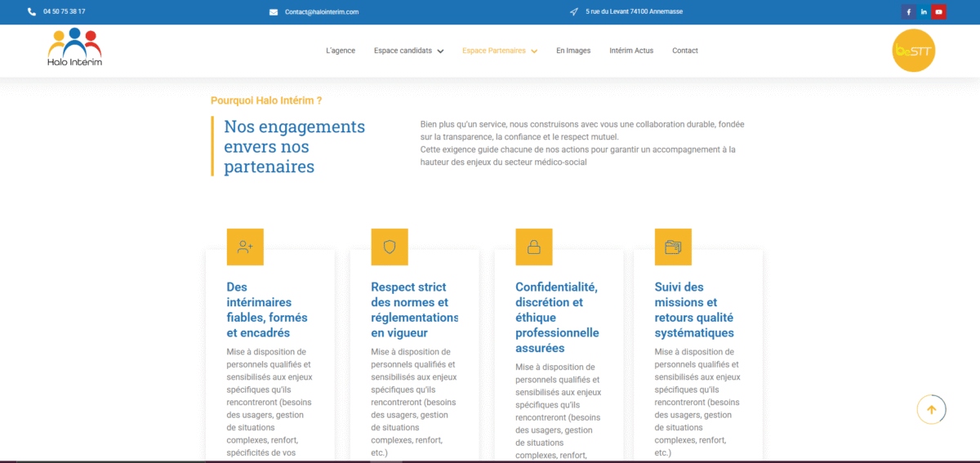980x463 pixels.
Task: Click the heading Suivi des missions et retours
Action: [694, 310]
